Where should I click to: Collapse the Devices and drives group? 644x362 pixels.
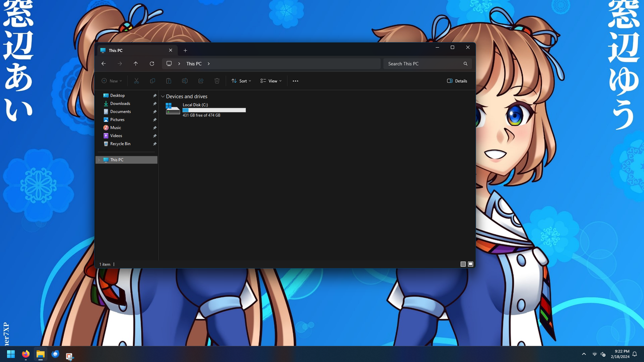coord(163,97)
